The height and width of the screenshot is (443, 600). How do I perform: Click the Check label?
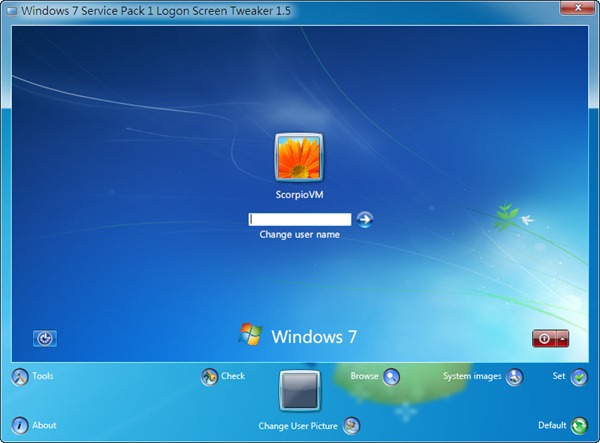point(233,376)
